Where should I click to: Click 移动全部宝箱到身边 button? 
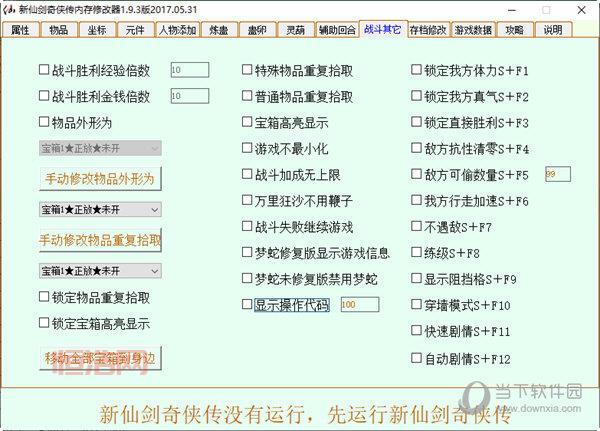coord(100,358)
